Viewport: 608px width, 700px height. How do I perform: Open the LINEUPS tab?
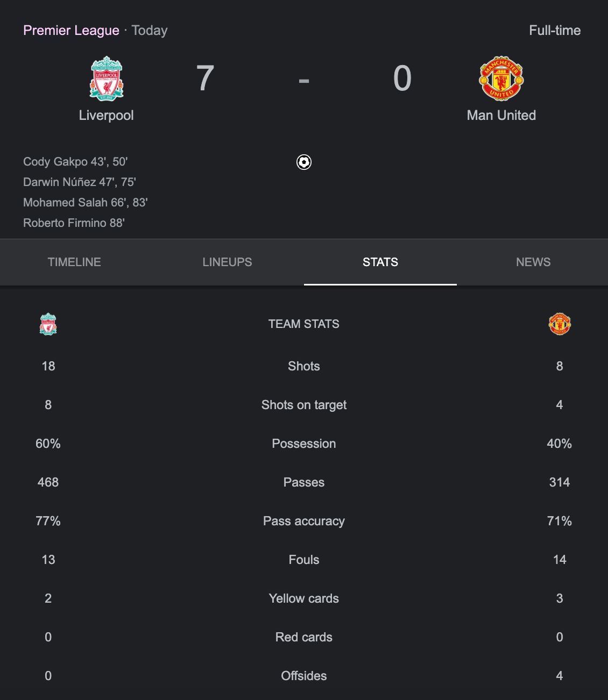(x=228, y=262)
